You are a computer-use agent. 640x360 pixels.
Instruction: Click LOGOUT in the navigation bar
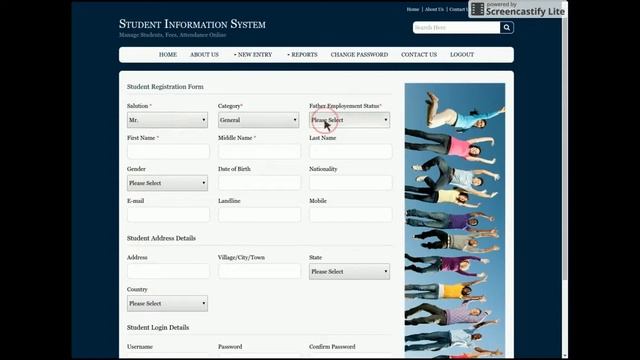(x=462, y=54)
